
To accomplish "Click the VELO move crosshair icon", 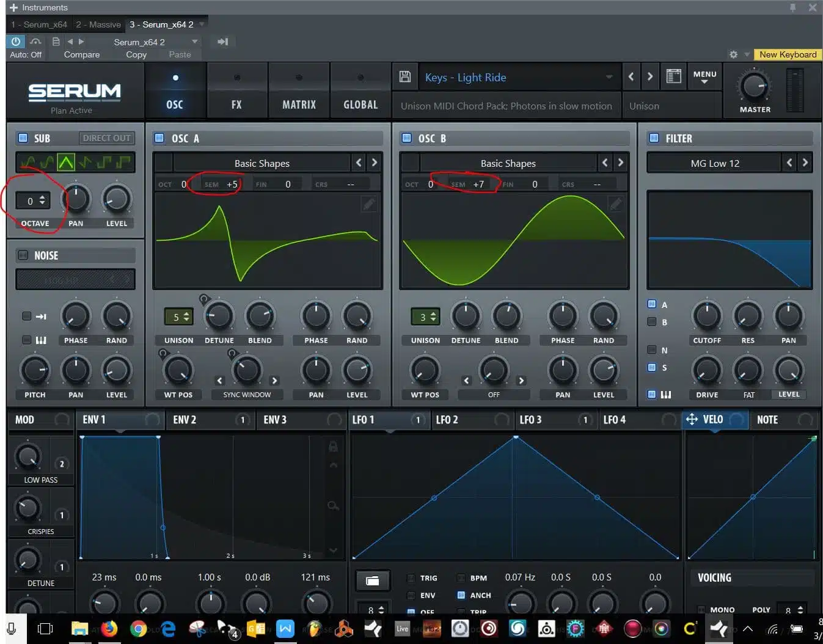I will (692, 419).
